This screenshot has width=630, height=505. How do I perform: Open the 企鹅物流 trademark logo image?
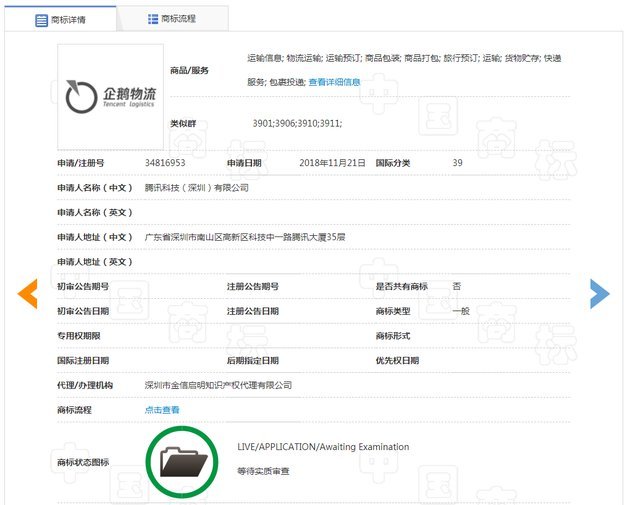(x=110, y=97)
